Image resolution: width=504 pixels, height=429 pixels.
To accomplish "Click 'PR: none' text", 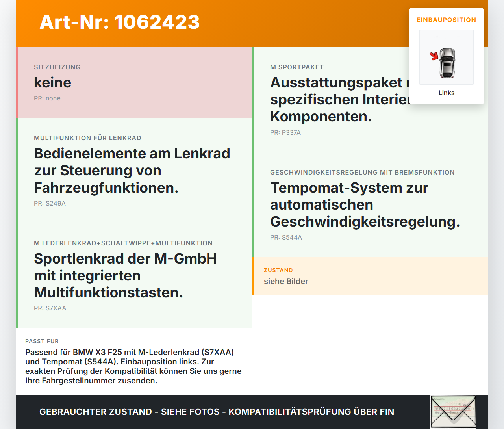I will coord(47,98).
